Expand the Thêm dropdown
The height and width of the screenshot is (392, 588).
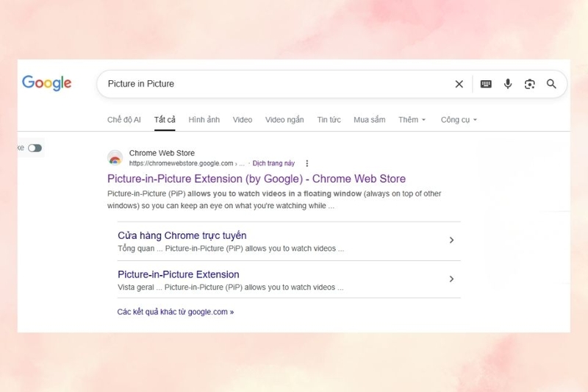[x=412, y=120]
